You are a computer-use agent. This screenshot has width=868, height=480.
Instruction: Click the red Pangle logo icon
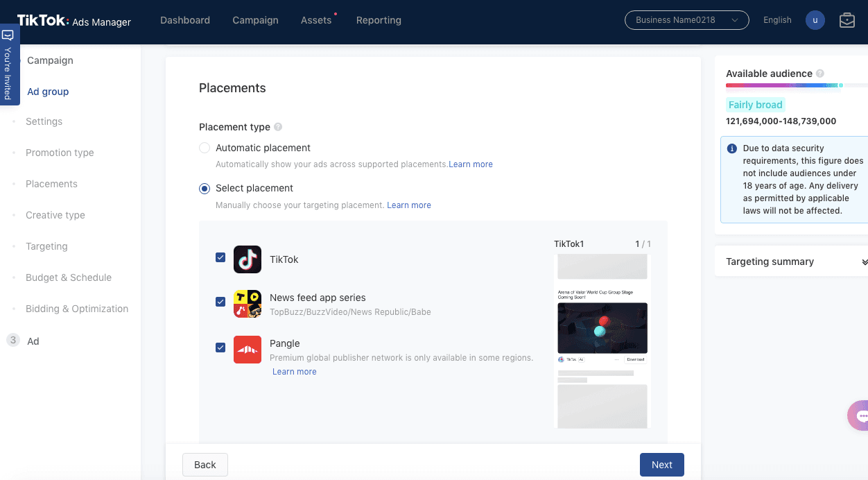coord(247,350)
